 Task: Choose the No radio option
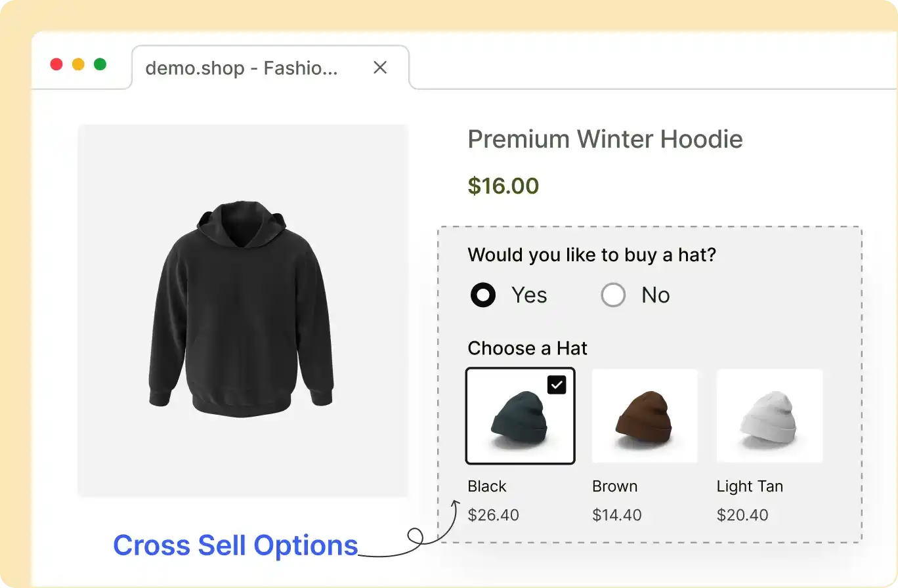(x=613, y=295)
